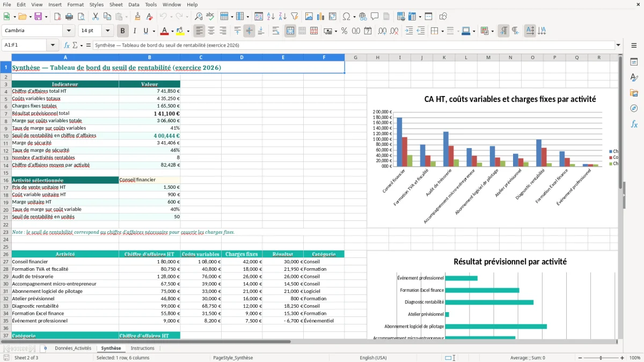Click the zoom in plus button
The width and height of the screenshot is (644, 362).
623,358
